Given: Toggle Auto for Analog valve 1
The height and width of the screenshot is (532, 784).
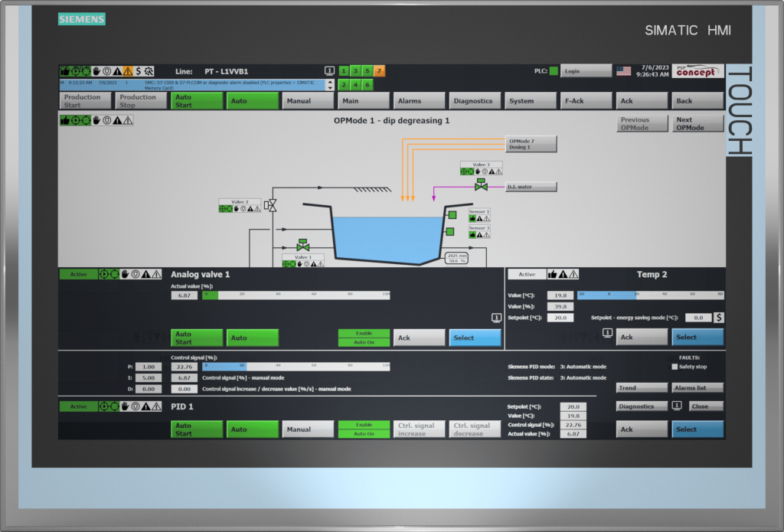Looking at the screenshot, I should click(253, 338).
